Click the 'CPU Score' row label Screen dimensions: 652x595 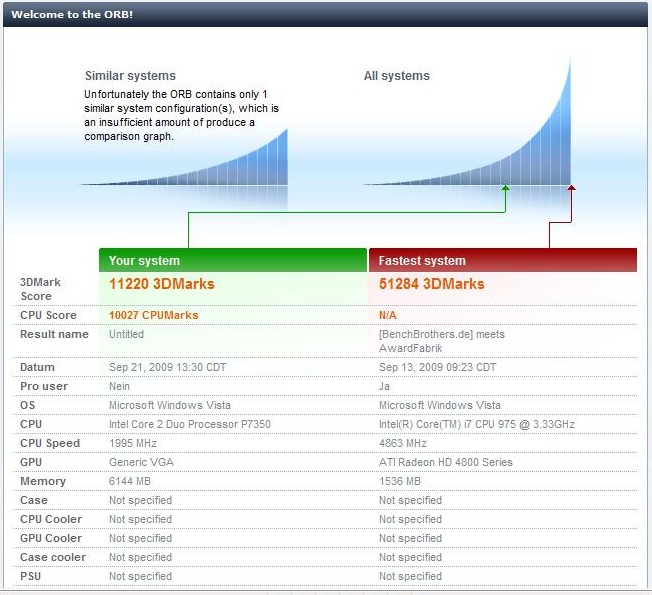point(48,315)
